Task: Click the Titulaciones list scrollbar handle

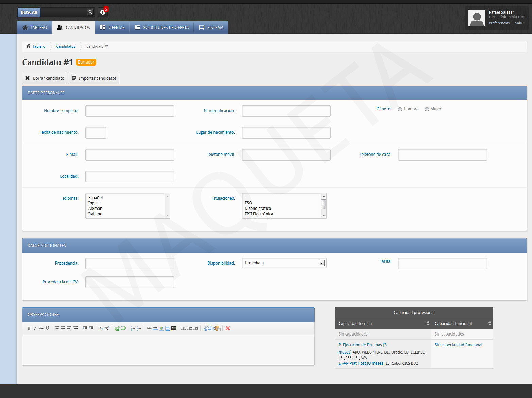Action: [324, 204]
